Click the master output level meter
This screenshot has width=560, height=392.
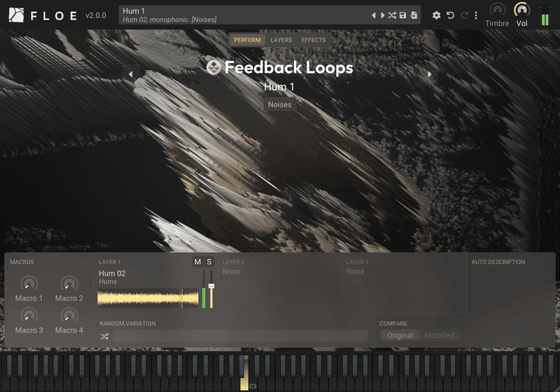click(x=545, y=15)
